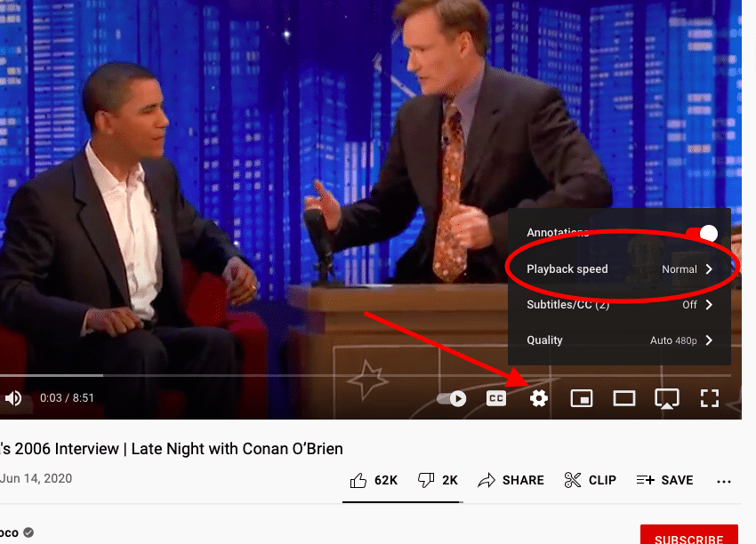Toggle closed captions CC button
This screenshot has height=544, width=756.
(496, 398)
